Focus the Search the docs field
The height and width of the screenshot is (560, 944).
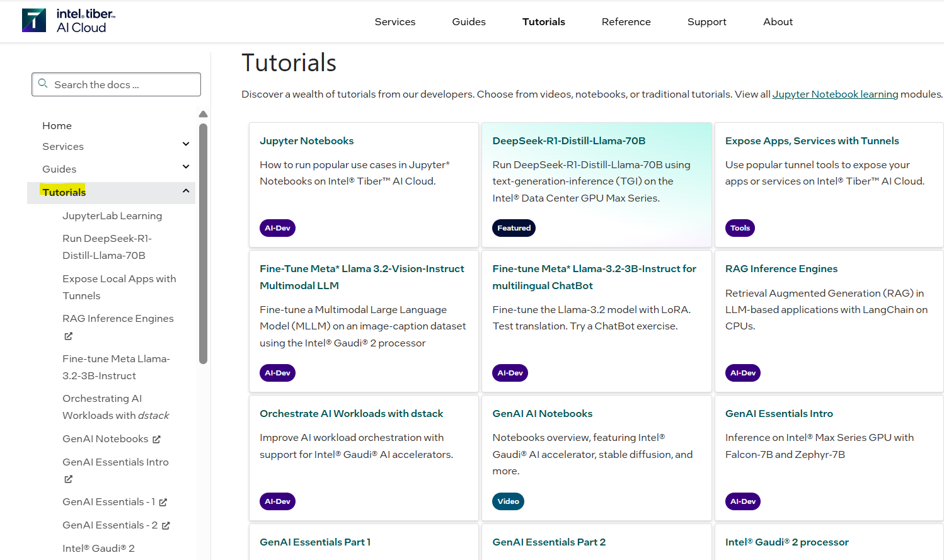pyautogui.click(x=116, y=84)
